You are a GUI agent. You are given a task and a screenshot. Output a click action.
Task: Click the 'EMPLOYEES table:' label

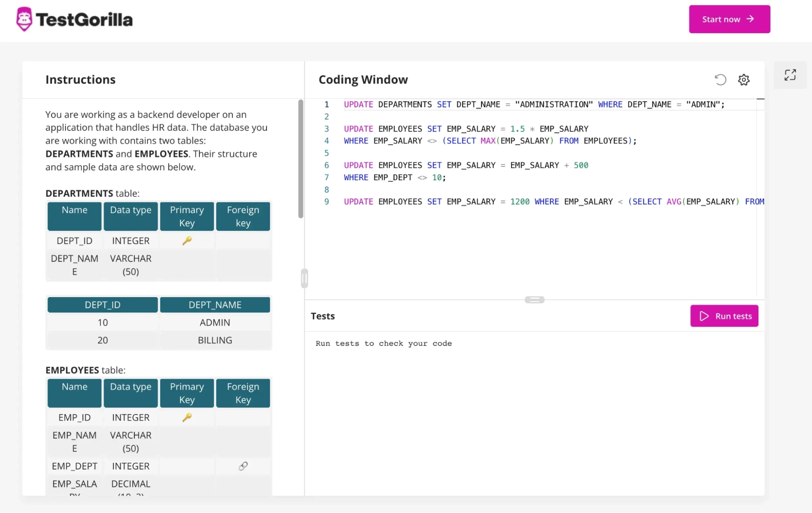point(85,370)
